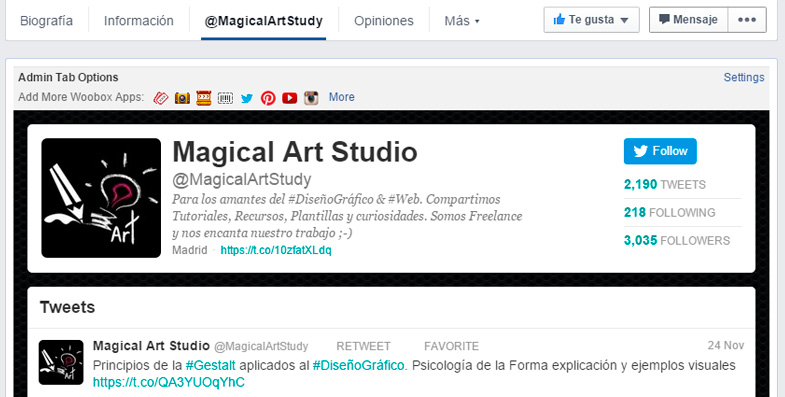The height and width of the screenshot is (397, 785).
Task: Add the Woobox video clapperboard app icon
Action: point(203,98)
